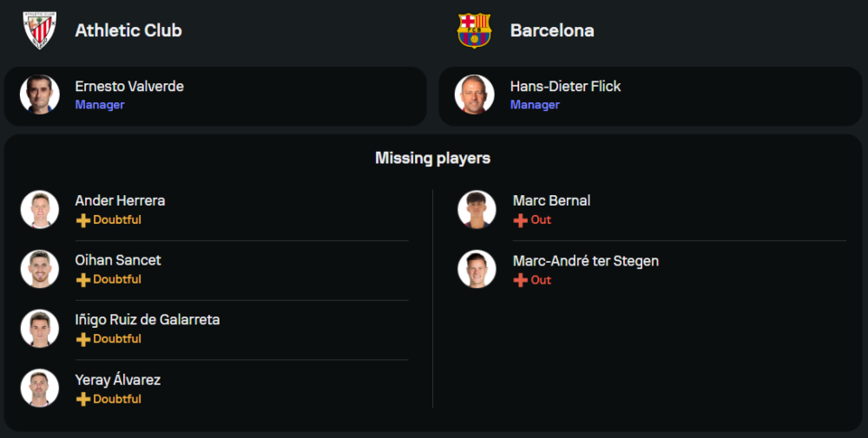Open Yeray Álvarez's player name
868x438 pixels.
[x=118, y=380]
